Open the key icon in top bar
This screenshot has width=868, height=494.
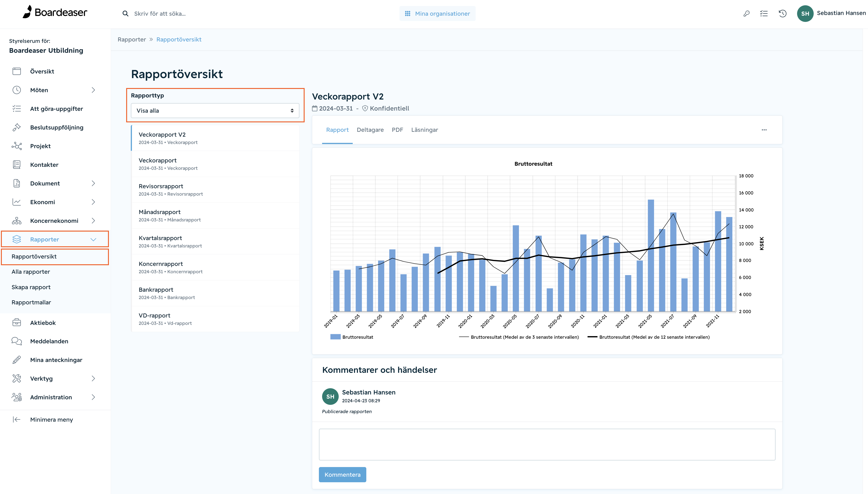pyautogui.click(x=746, y=14)
